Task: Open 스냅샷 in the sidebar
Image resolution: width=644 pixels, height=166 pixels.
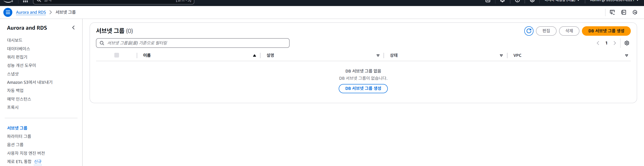Action: [x=13, y=74]
